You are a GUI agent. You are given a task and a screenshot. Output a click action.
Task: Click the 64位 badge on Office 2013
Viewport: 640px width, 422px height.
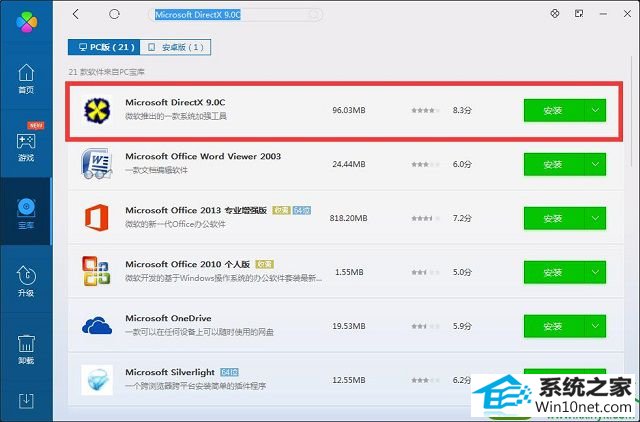(302, 210)
